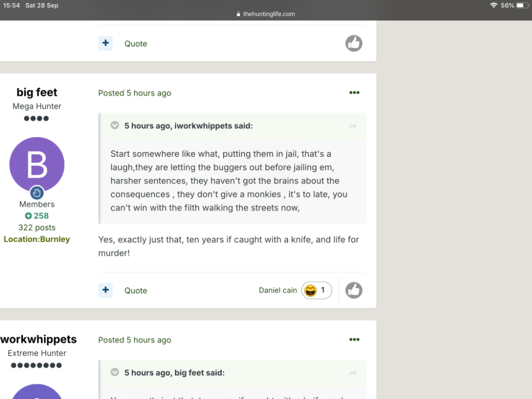This screenshot has width=532, height=399.
Task: Open Daniel cain's profile link
Action: click(x=278, y=290)
